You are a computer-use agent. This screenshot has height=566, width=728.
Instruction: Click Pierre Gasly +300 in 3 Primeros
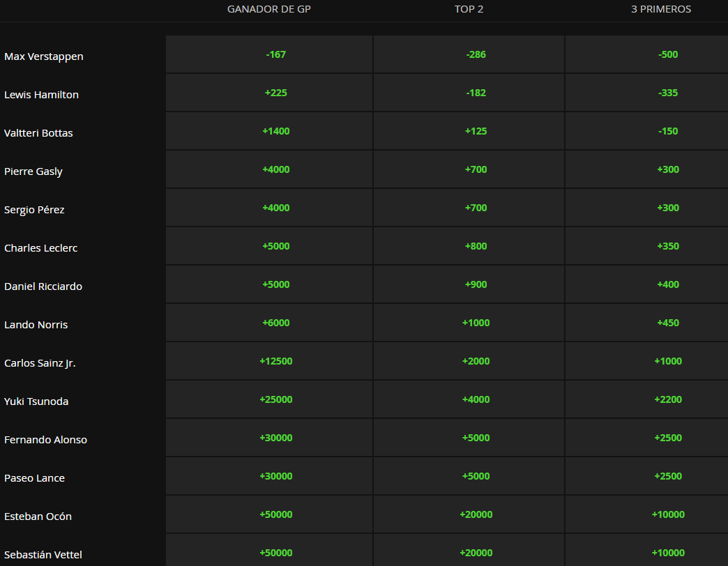click(x=667, y=169)
